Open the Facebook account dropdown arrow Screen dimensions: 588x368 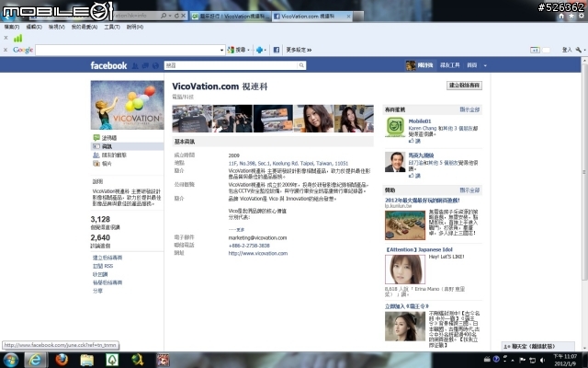[485, 65]
